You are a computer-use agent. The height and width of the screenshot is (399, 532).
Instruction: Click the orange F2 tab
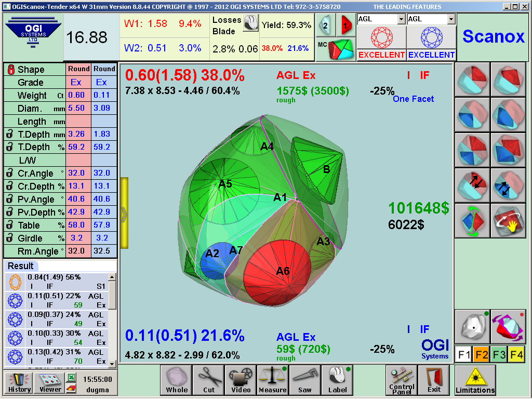(x=481, y=355)
